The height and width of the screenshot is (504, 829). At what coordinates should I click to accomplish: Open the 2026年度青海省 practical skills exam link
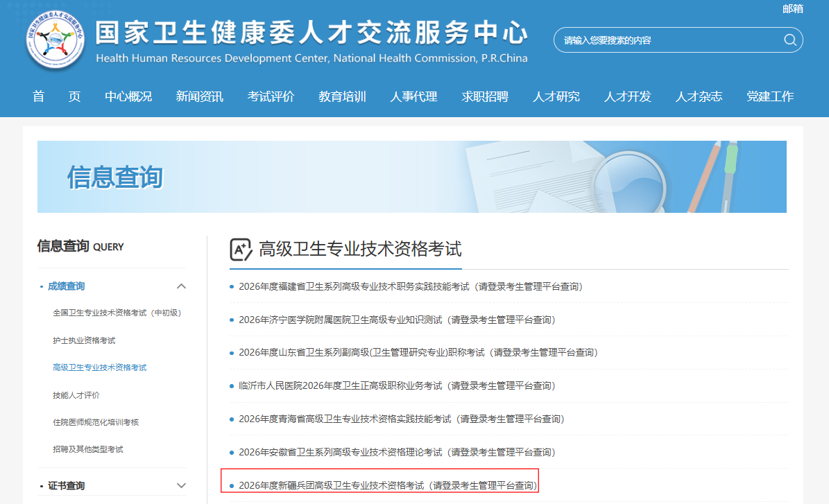pyautogui.click(x=402, y=419)
